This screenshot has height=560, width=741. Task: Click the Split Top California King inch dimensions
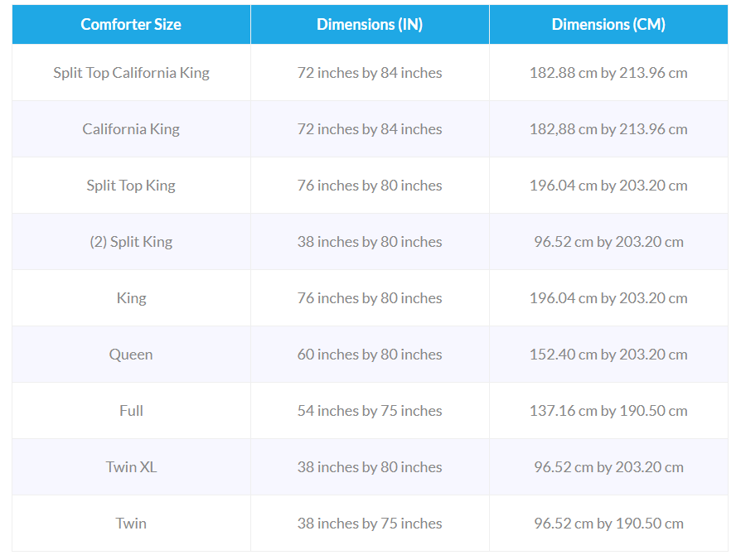point(370,73)
